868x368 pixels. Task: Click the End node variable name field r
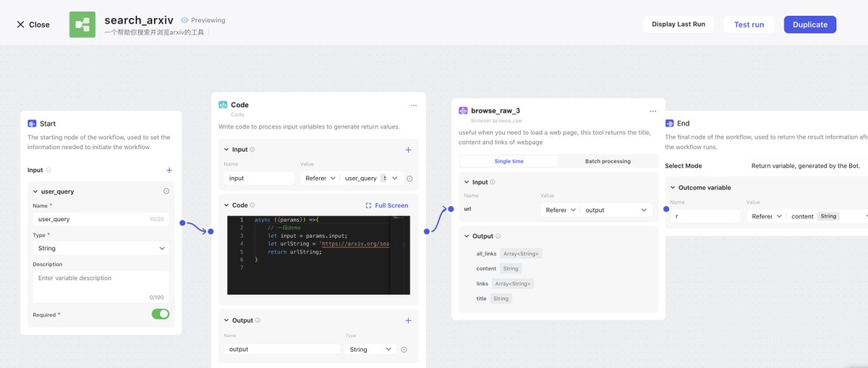pos(705,215)
